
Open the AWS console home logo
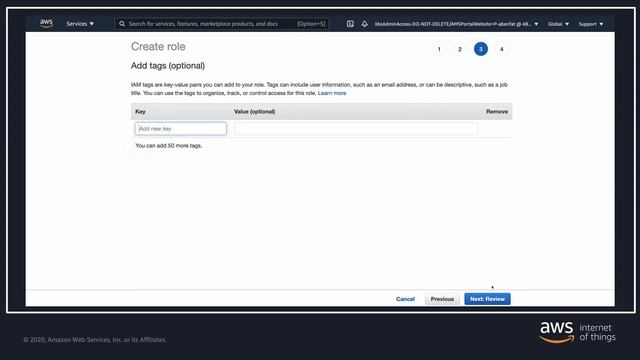pos(47,24)
